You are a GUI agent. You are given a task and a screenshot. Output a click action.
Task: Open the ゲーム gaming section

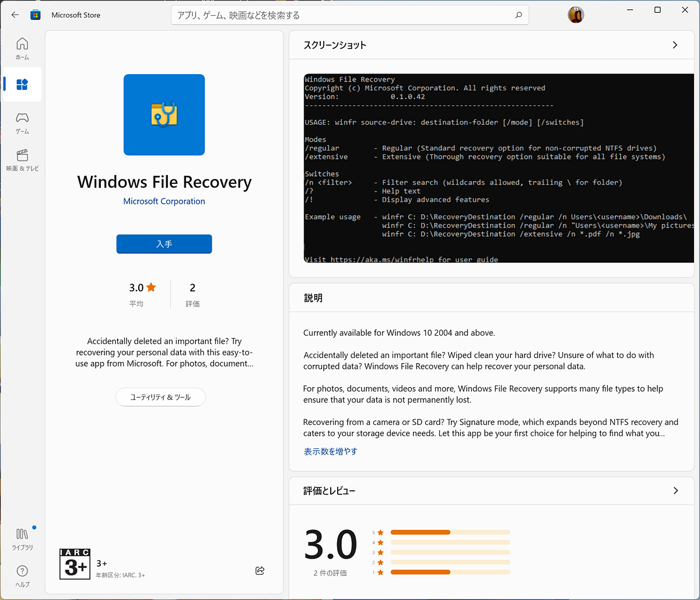pos(22,123)
